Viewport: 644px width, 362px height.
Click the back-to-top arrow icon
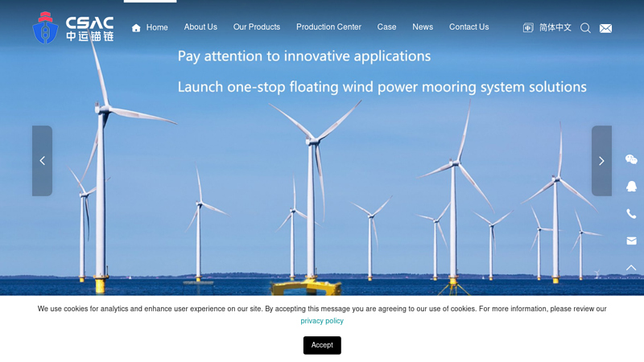631,268
